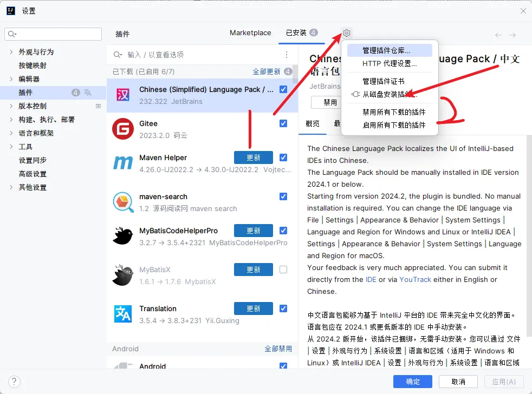Click the language icon beside 插件 in the sidebar
Screen dimensions: 532x394
pos(88,93)
